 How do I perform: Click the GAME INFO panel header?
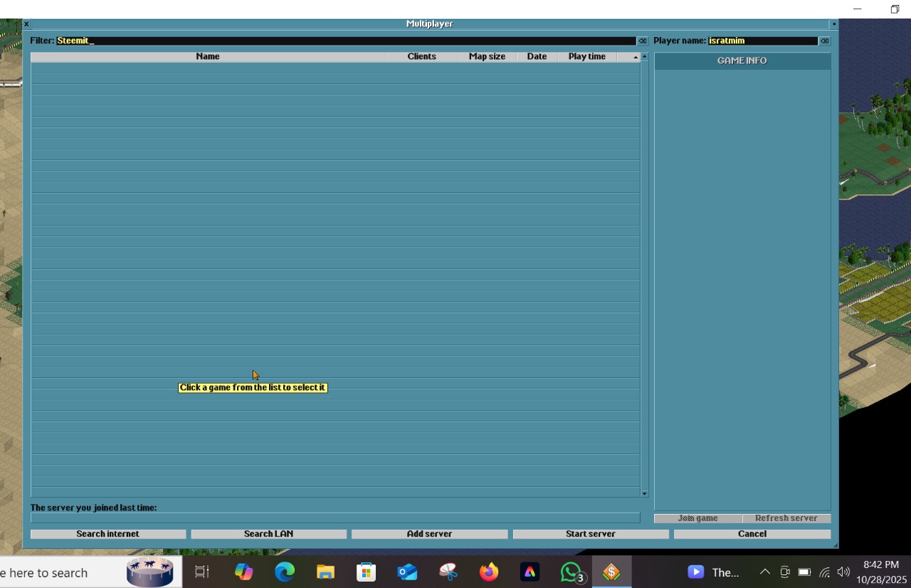point(742,61)
